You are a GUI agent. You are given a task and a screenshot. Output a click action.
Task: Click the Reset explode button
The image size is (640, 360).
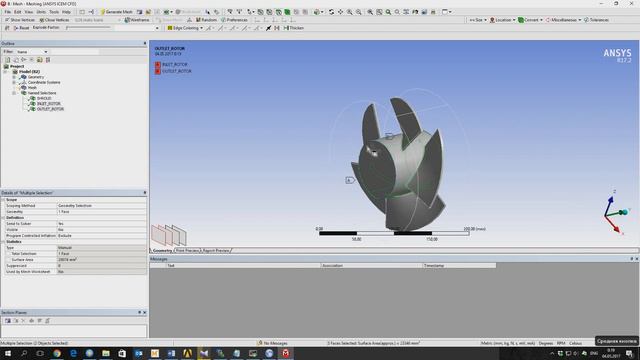click(21, 28)
